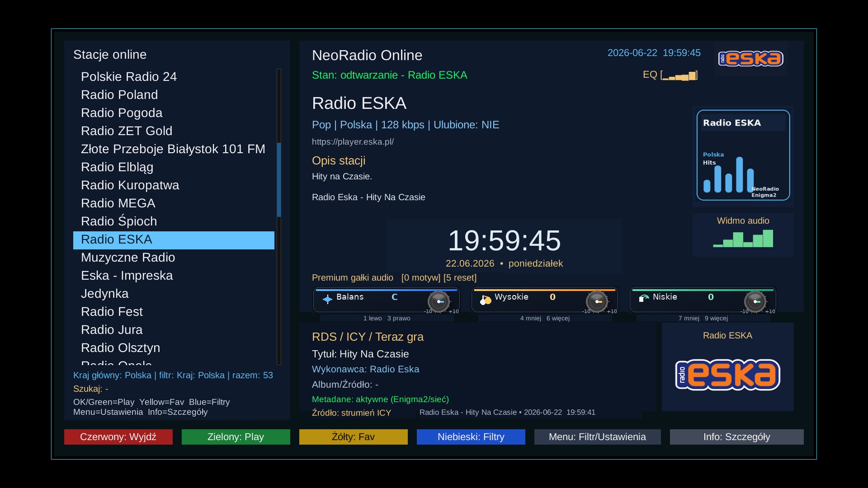Click RDS / ICY / Teraz gra heading
This screenshot has height=488, width=868.
(x=368, y=337)
